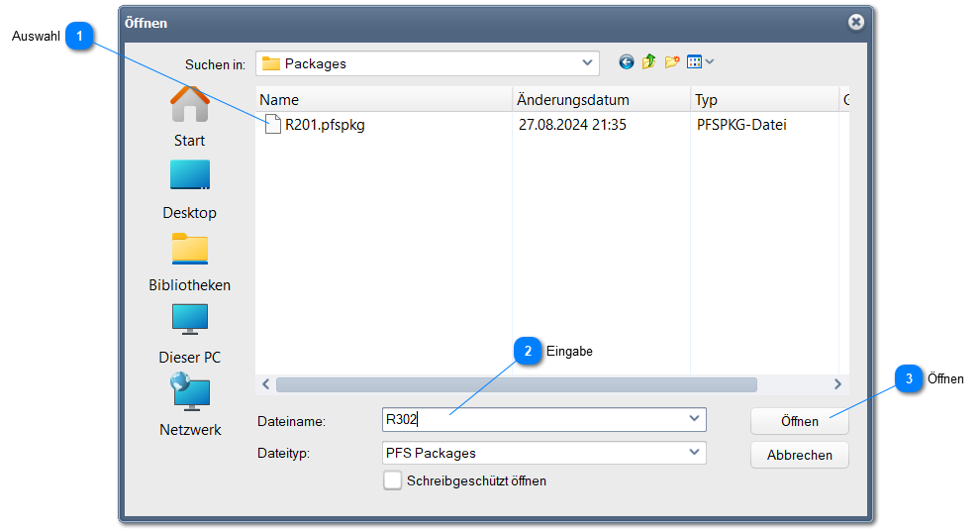Expand the Dateiname dropdown arrow

pos(694,419)
